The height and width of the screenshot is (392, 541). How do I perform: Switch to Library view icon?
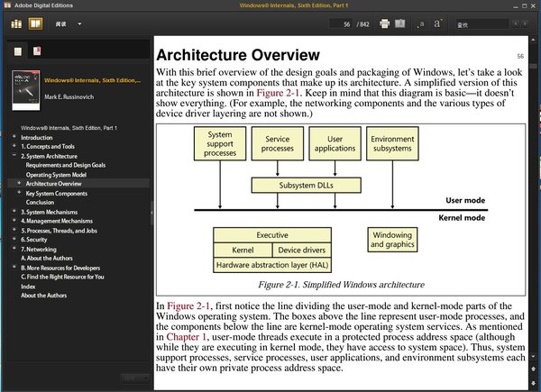click(16, 23)
